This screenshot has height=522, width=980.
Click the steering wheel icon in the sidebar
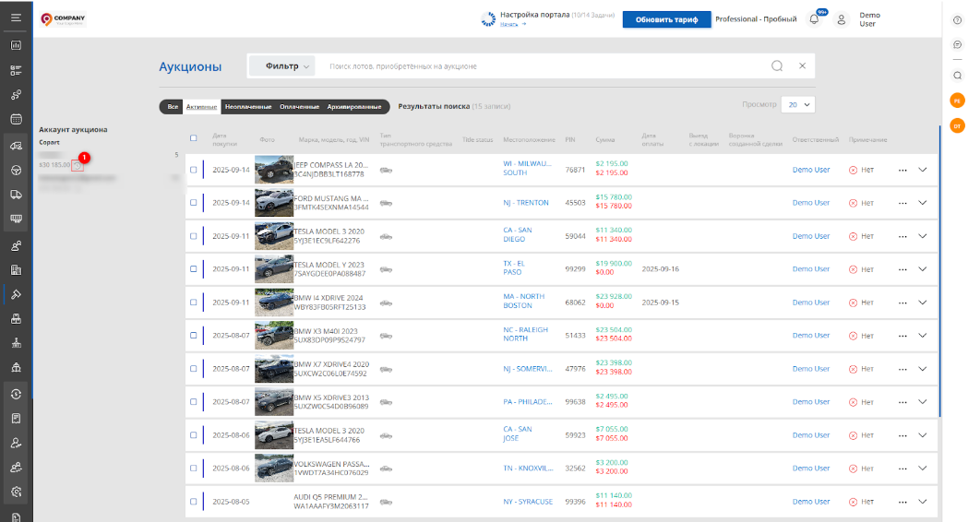(x=16, y=170)
